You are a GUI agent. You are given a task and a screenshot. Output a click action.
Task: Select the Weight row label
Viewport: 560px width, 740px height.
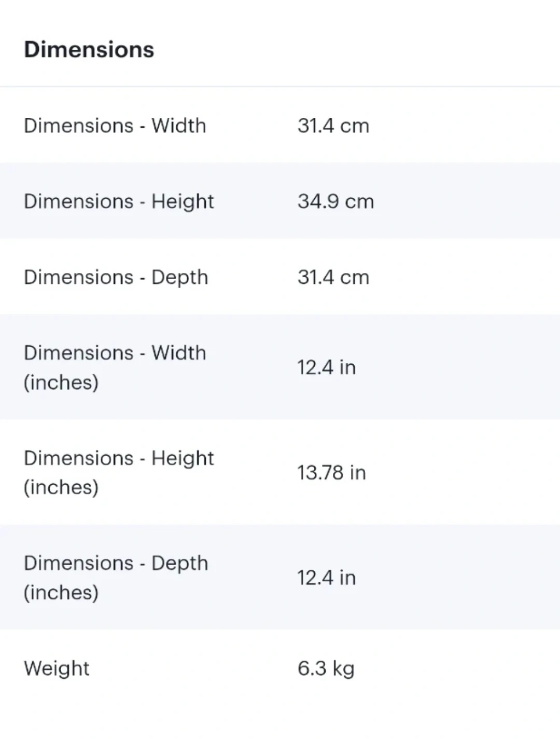tap(57, 668)
